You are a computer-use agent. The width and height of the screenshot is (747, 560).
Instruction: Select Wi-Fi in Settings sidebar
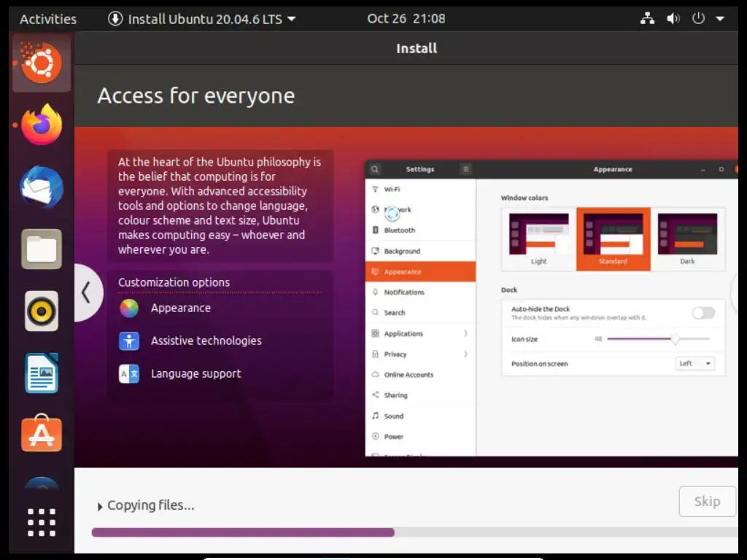[421, 189]
